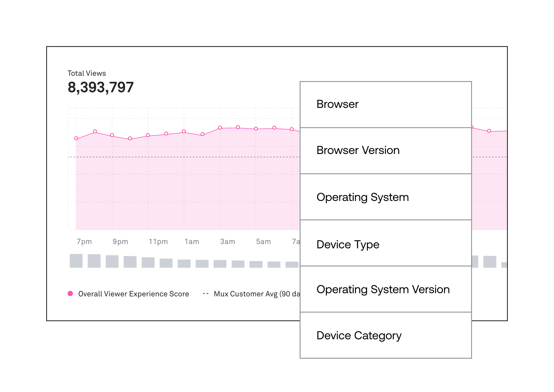Click the data point above 5am
Screen dimensions: 554x392
click(x=256, y=129)
